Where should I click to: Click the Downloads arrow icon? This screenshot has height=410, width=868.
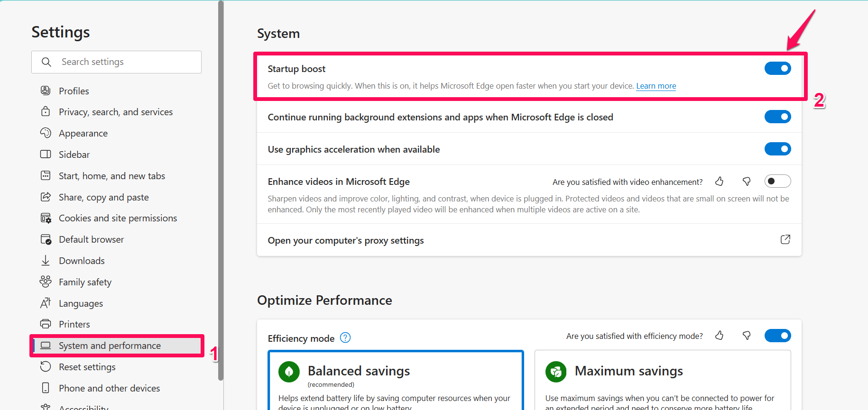(x=46, y=260)
